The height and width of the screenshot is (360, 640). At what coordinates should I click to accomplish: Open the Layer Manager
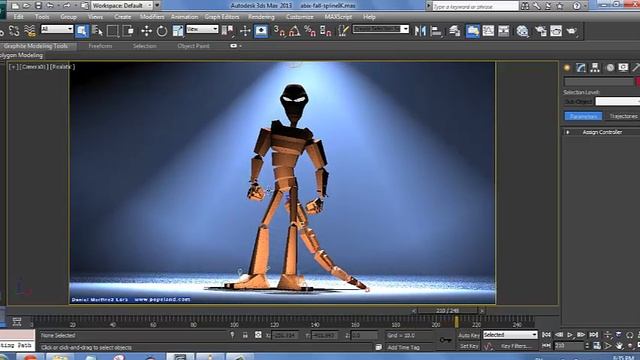[455, 31]
